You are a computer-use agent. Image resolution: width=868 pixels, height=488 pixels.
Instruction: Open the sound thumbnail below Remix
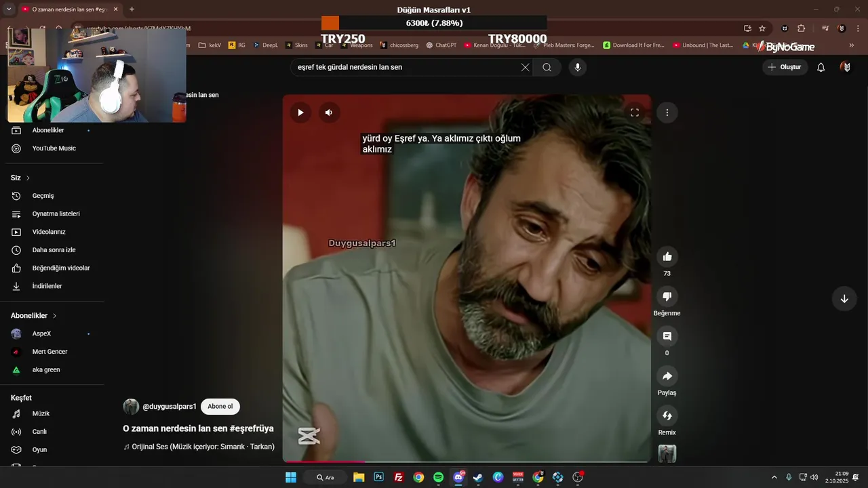[667, 453]
